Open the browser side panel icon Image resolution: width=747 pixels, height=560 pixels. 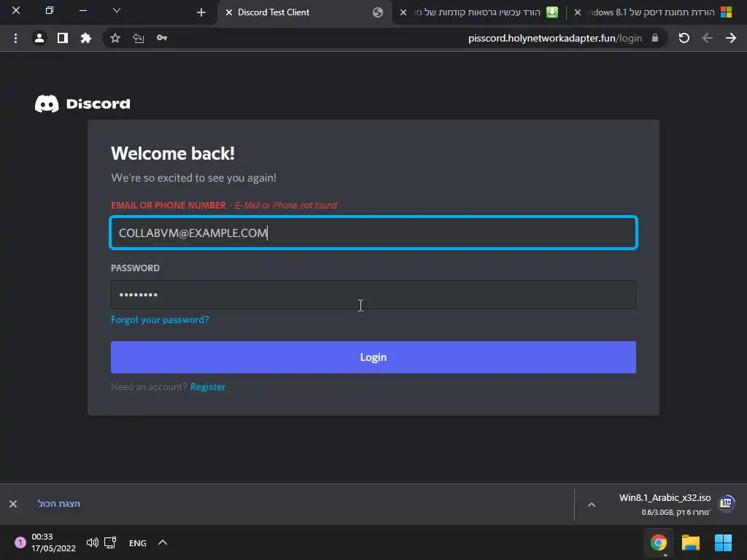tap(63, 38)
